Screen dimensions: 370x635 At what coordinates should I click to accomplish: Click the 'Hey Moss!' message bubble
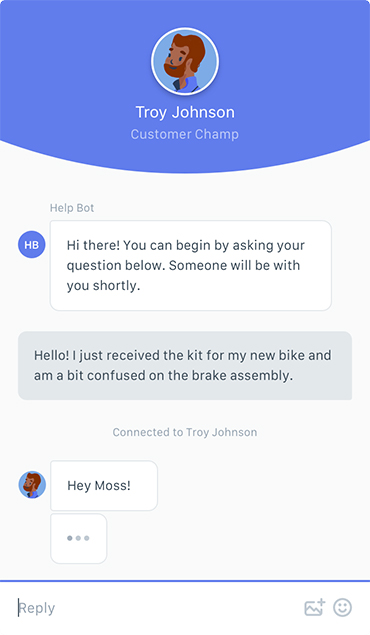point(104,485)
